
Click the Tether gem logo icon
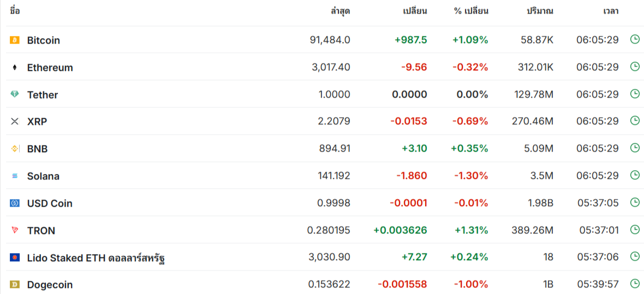[15, 94]
